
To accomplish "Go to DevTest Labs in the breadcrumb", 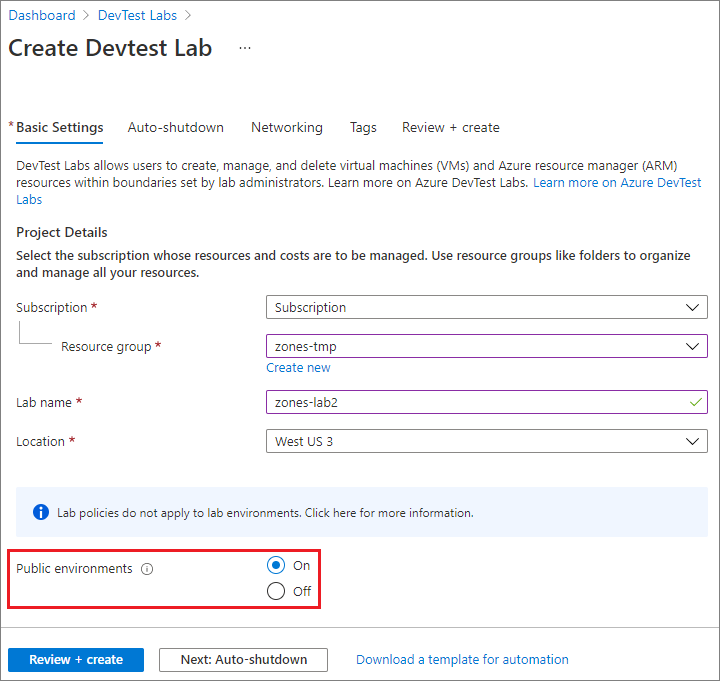I will 137,15.
